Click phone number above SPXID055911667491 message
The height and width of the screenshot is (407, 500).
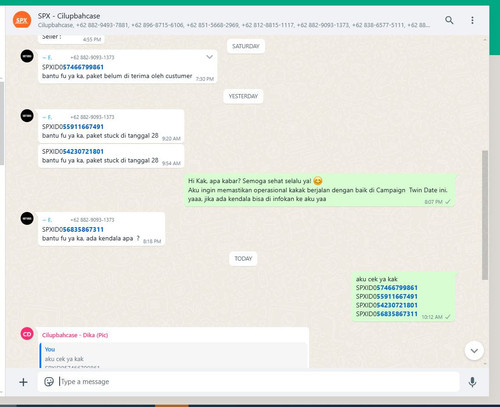[x=92, y=117]
